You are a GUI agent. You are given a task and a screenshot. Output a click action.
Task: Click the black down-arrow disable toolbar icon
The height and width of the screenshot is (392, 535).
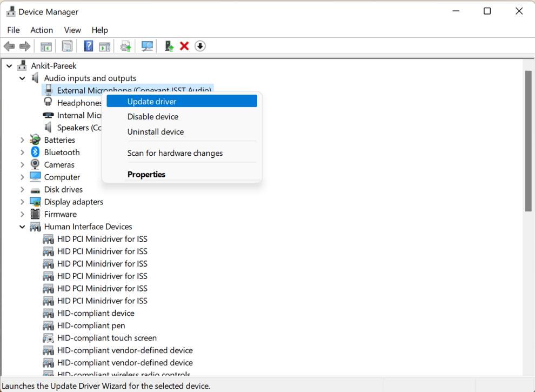pyautogui.click(x=200, y=46)
